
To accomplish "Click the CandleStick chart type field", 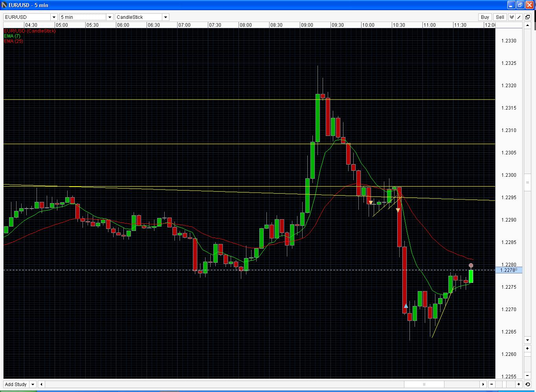I will tap(139, 17).
